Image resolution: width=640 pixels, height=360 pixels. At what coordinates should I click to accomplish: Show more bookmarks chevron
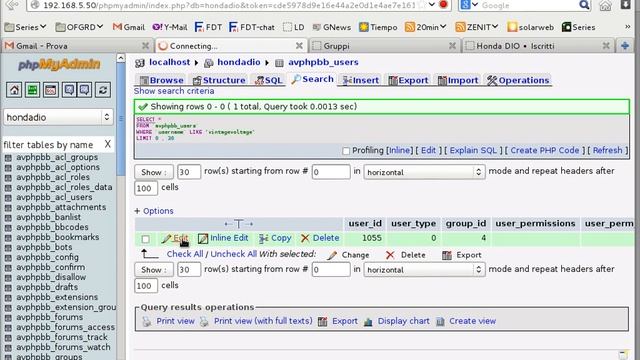627,27
